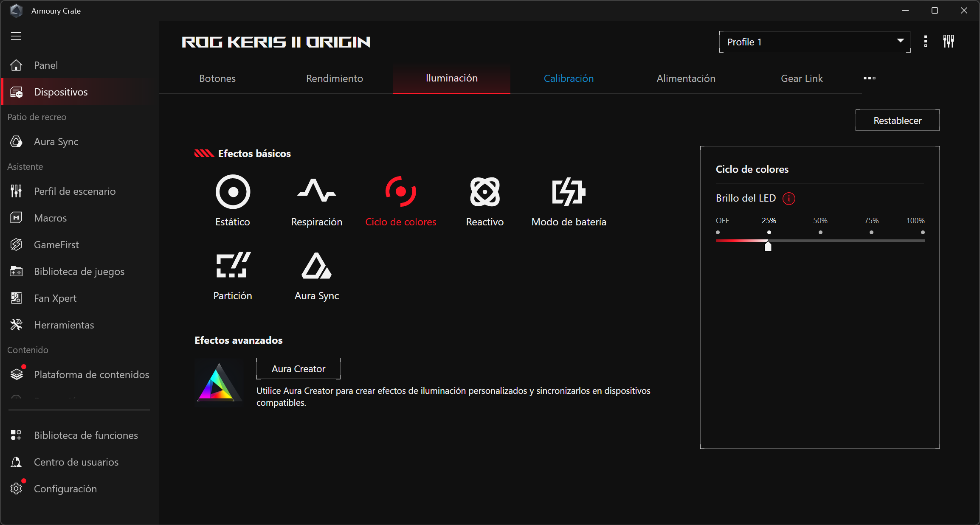Image resolution: width=980 pixels, height=525 pixels.
Task: Set LED brightness to OFF
Action: [718, 232]
